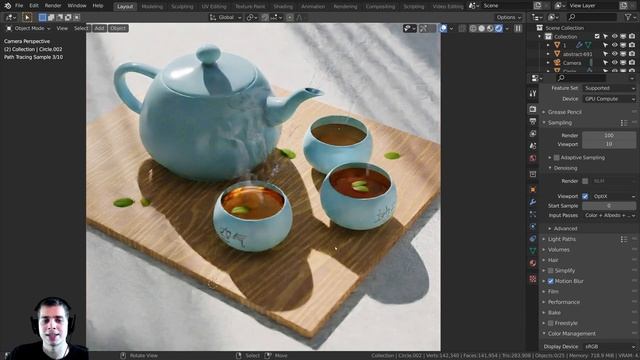Open the Tool properties tab icon
The height and width of the screenshot is (360, 640).
click(x=533, y=94)
